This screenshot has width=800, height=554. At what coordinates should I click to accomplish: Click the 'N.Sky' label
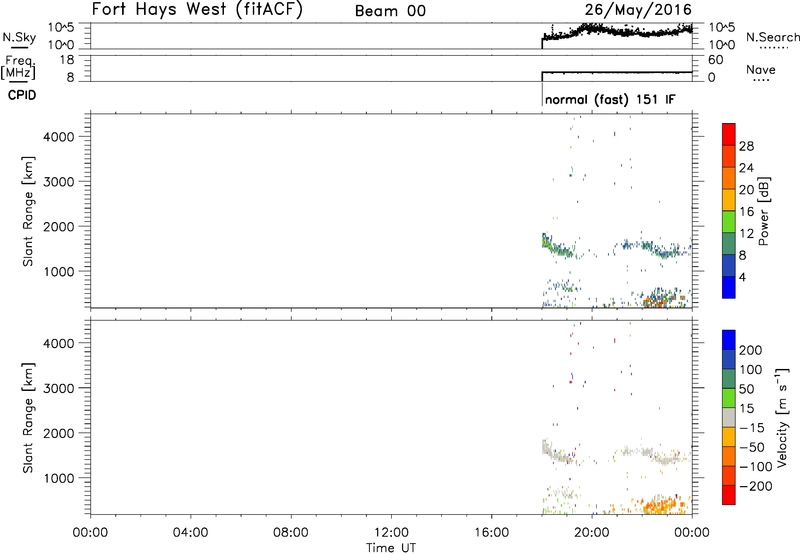click(19, 37)
